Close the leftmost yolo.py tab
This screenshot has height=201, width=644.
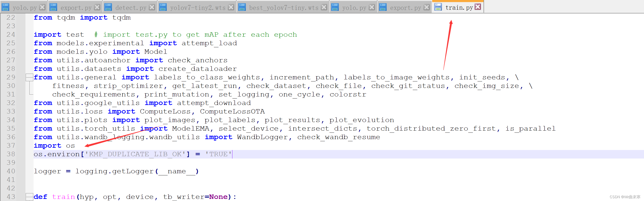43,7
